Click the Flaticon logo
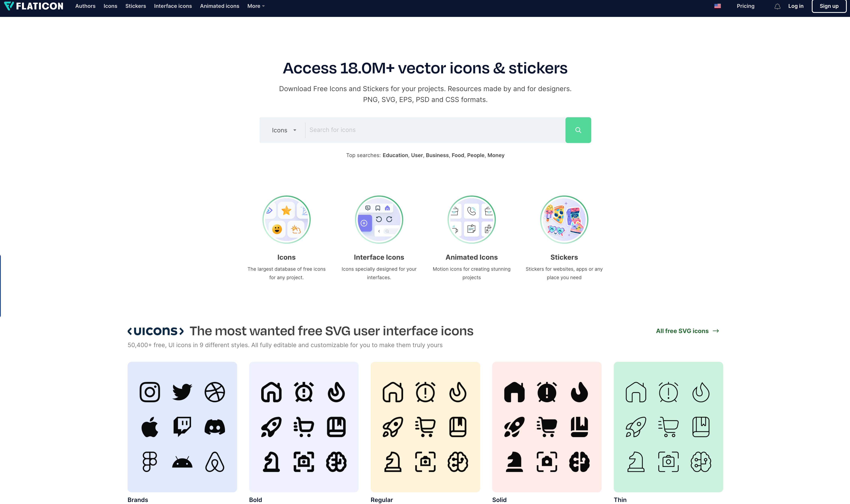This screenshot has width=850, height=504. (x=33, y=6)
